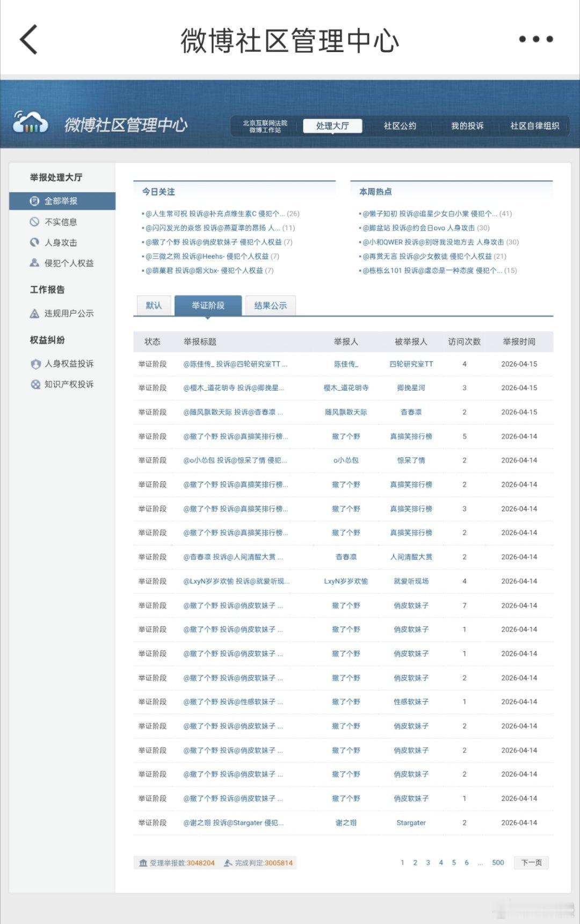Viewport: 580px width, 924px height.
Task: Switch to 处理大厅 nav tab
Action: (x=332, y=126)
